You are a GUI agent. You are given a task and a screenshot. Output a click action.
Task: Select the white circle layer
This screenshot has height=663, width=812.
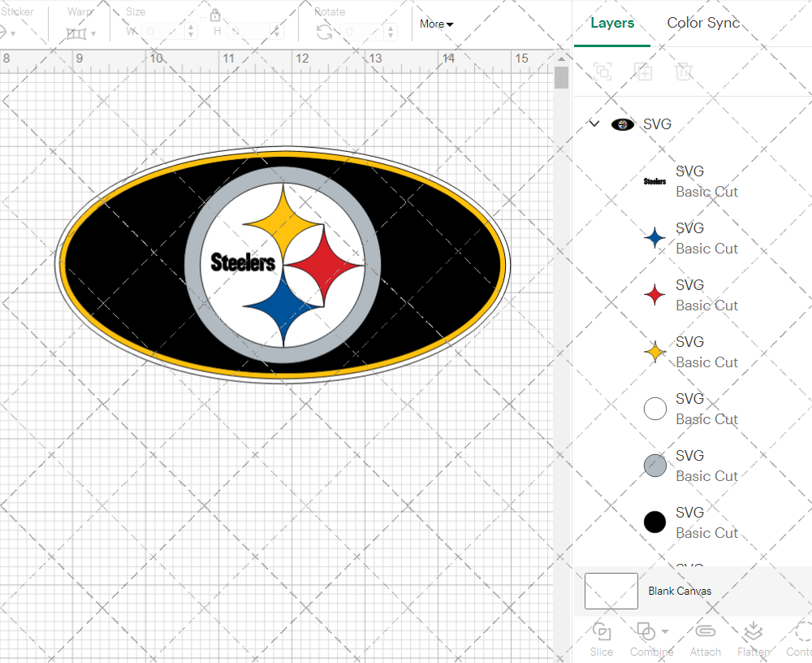click(693, 409)
